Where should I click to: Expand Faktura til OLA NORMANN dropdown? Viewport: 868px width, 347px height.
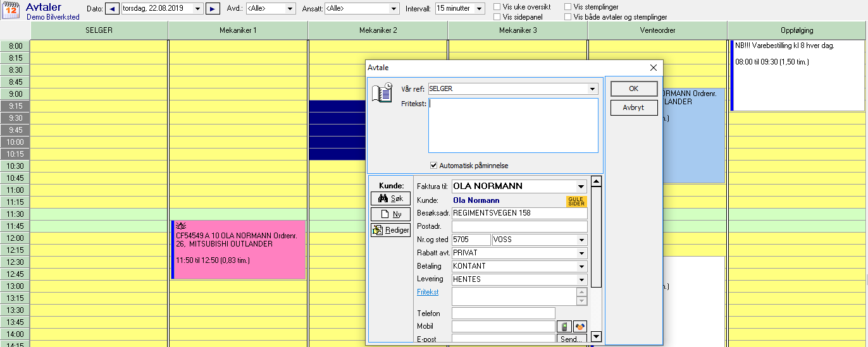(x=581, y=186)
